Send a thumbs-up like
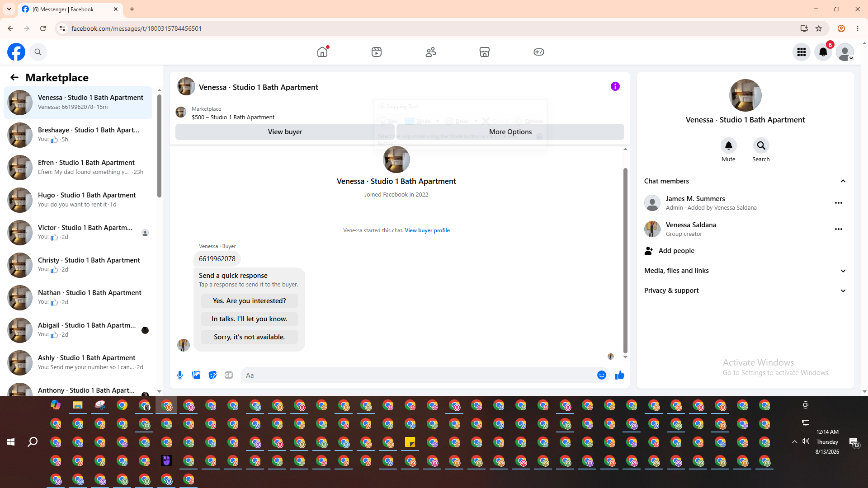868x488 pixels. [x=620, y=375]
